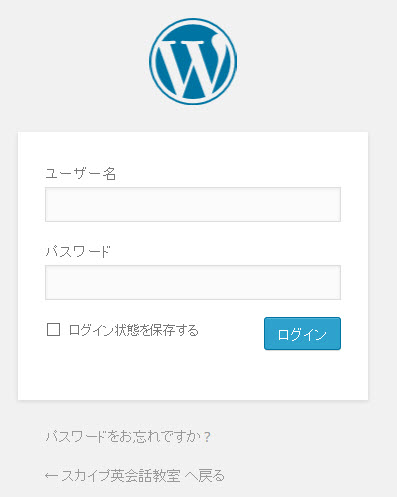Image resolution: width=397 pixels, height=497 pixels.
Task: Enable the remember-login checkbox square
Action: 53,329
